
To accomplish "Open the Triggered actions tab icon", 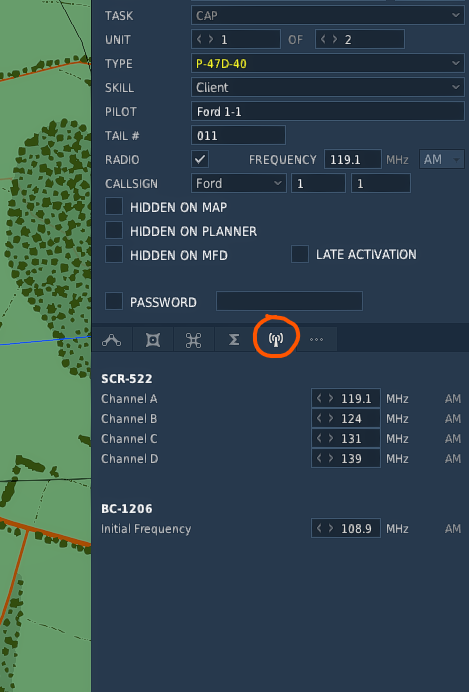I will [x=193, y=339].
